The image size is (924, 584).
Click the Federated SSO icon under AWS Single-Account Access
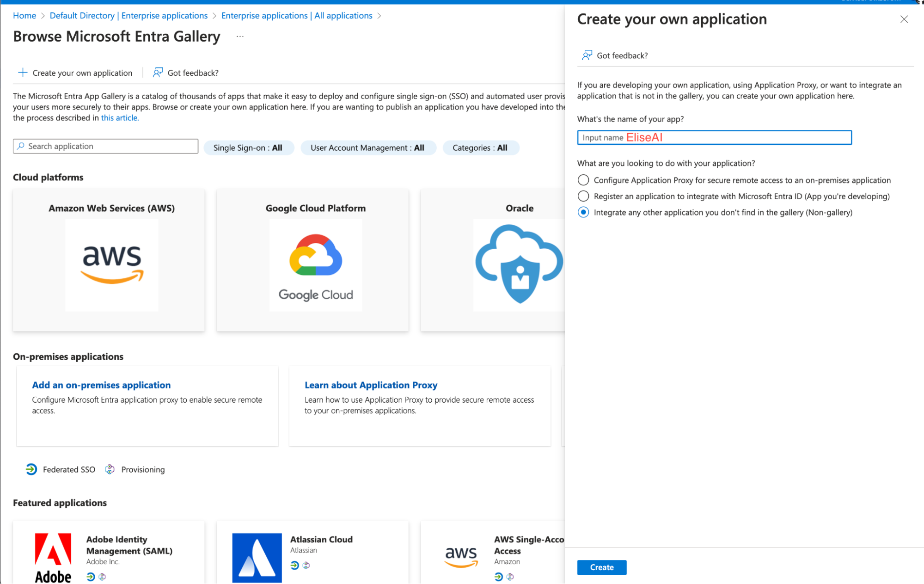[498, 577]
